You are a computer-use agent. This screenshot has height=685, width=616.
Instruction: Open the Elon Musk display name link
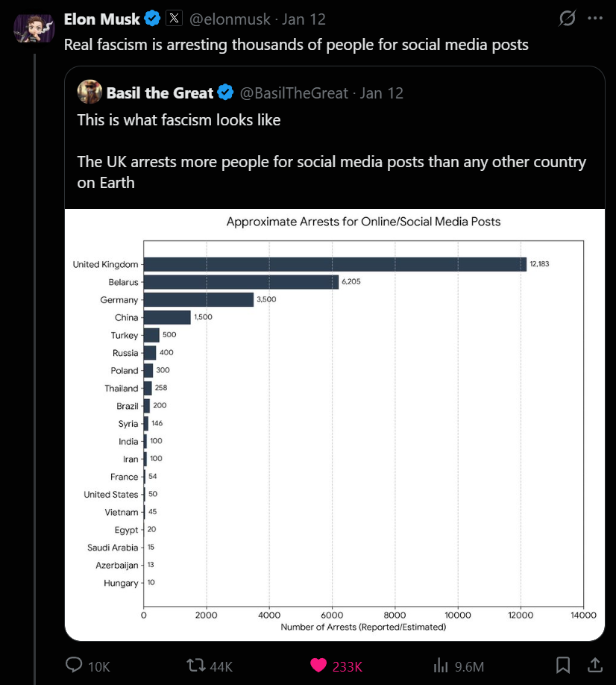pyautogui.click(x=102, y=19)
